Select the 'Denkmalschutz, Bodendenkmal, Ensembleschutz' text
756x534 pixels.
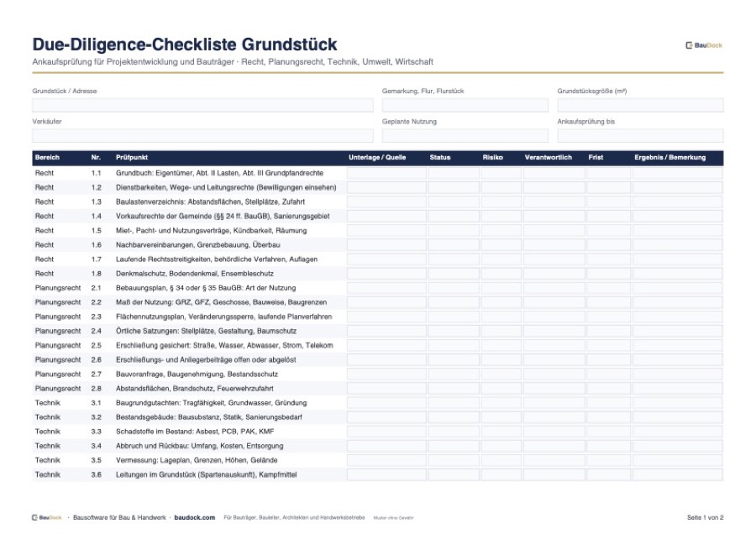coord(195,274)
